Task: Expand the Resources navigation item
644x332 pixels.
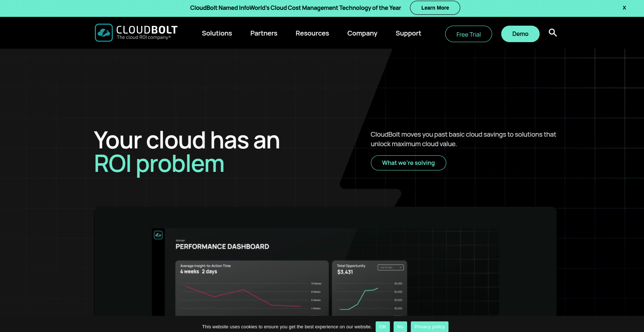Action: (x=312, y=33)
